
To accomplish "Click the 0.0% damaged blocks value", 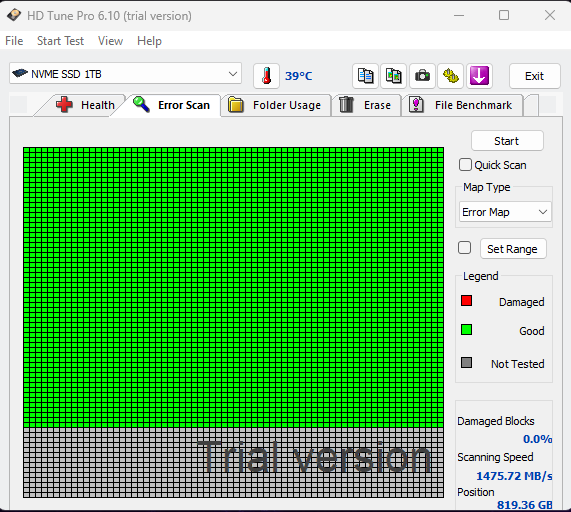I will coord(537,439).
